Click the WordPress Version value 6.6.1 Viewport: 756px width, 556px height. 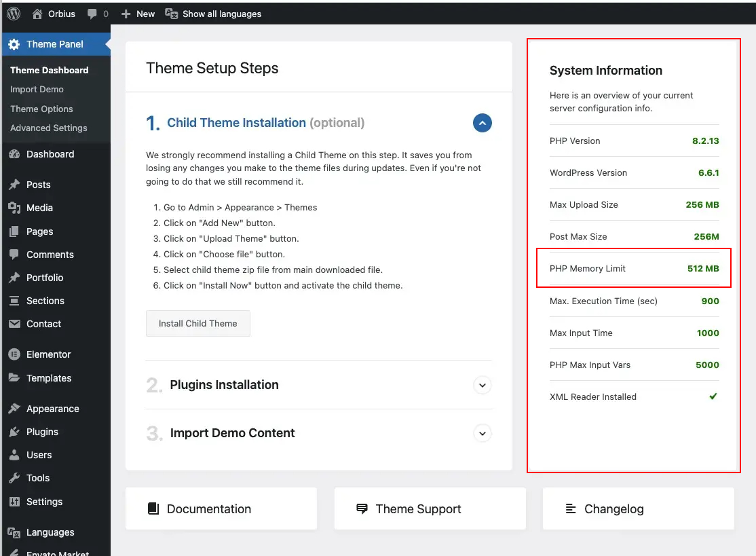tap(708, 172)
